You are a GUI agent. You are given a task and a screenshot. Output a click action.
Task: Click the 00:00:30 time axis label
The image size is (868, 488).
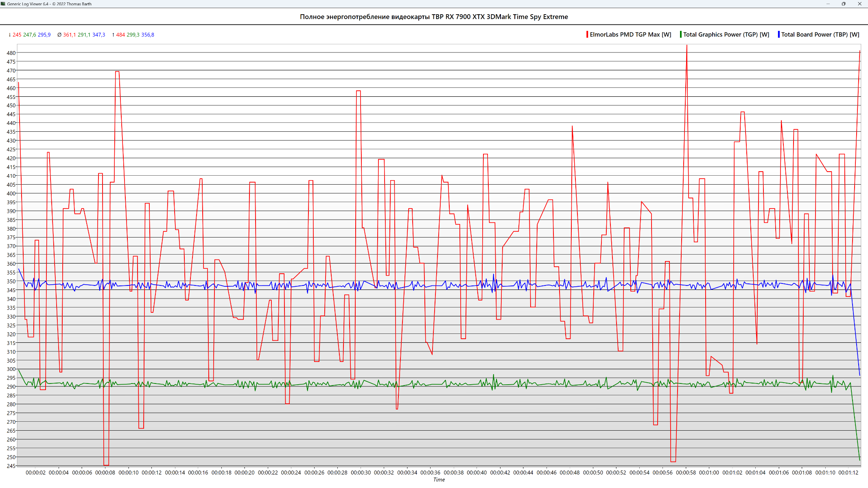tap(361, 473)
